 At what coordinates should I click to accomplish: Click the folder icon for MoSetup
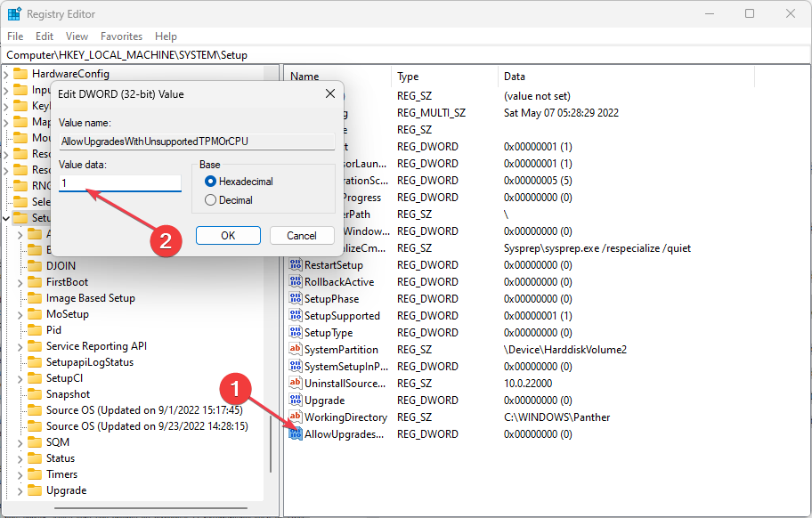pos(34,313)
